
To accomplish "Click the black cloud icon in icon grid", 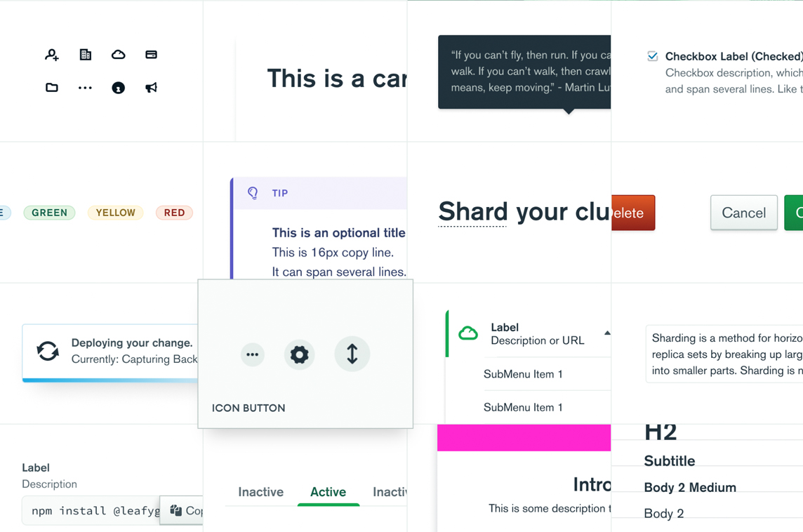I will point(119,54).
